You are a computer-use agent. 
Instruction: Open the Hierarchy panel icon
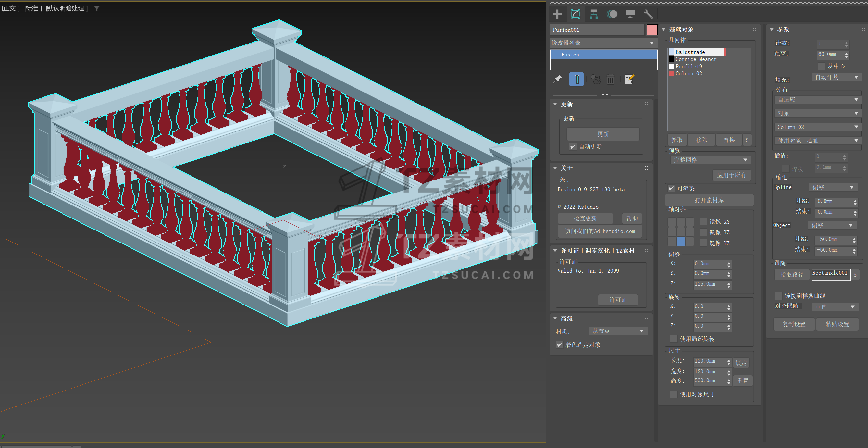(594, 14)
